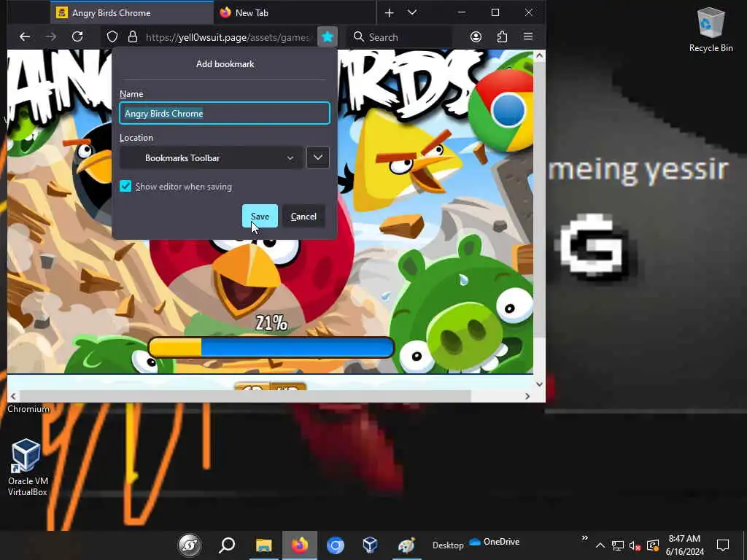Open the Firefox hamburger menu
The image size is (747, 560).
528,36
